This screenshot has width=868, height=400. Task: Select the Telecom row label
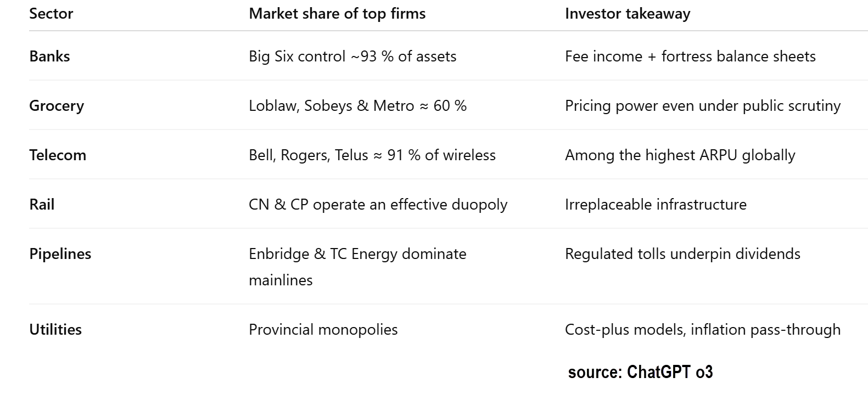point(58,155)
